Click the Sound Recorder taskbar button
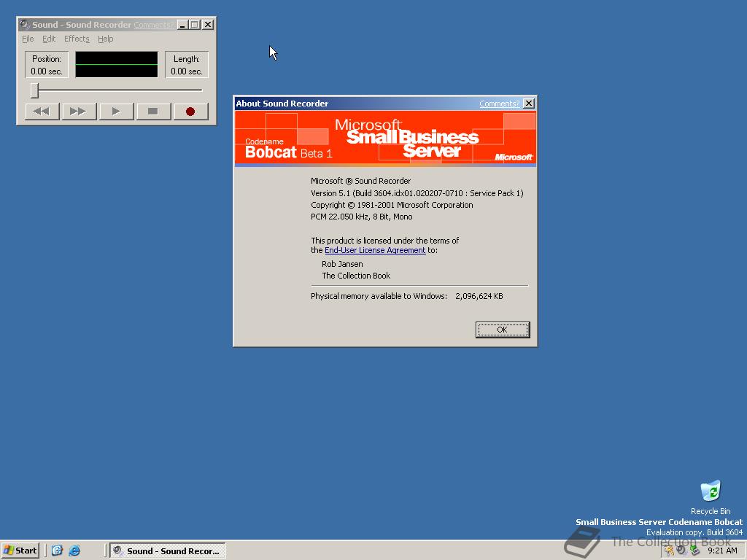 167,551
